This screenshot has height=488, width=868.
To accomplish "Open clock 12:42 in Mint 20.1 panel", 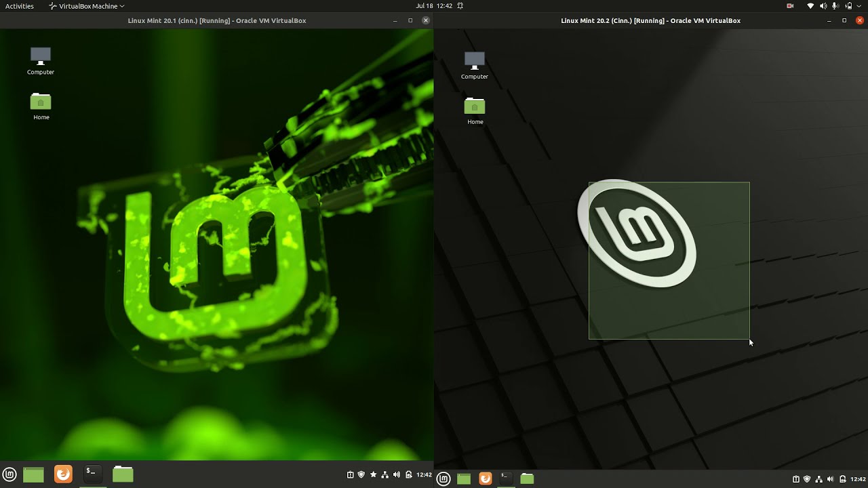I will pyautogui.click(x=424, y=474).
